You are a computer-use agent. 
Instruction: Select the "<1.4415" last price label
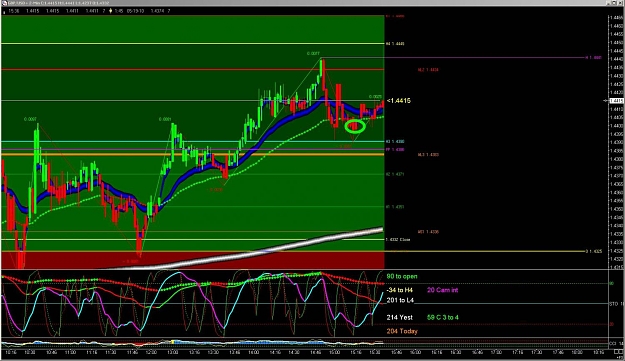point(399,101)
